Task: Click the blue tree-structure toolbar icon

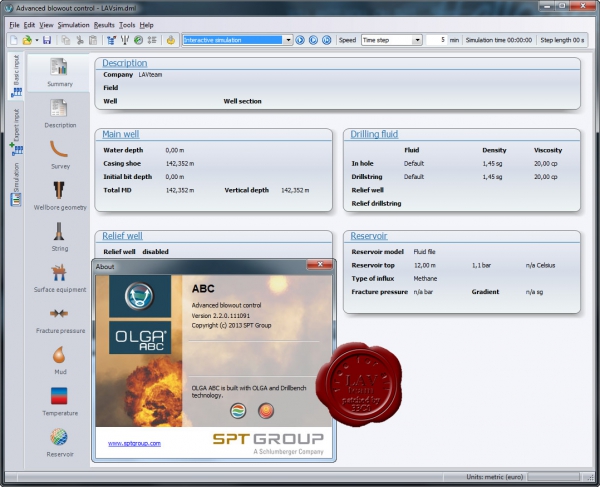Action: coord(111,40)
